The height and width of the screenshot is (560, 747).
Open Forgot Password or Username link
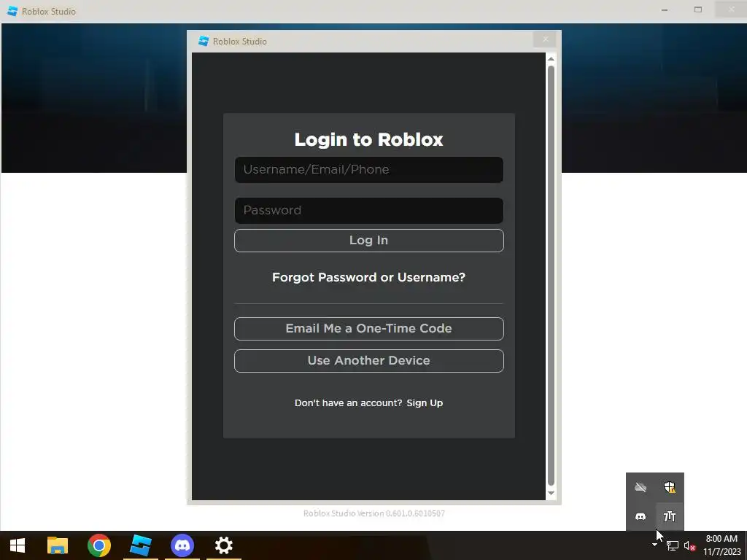pyautogui.click(x=368, y=277)
